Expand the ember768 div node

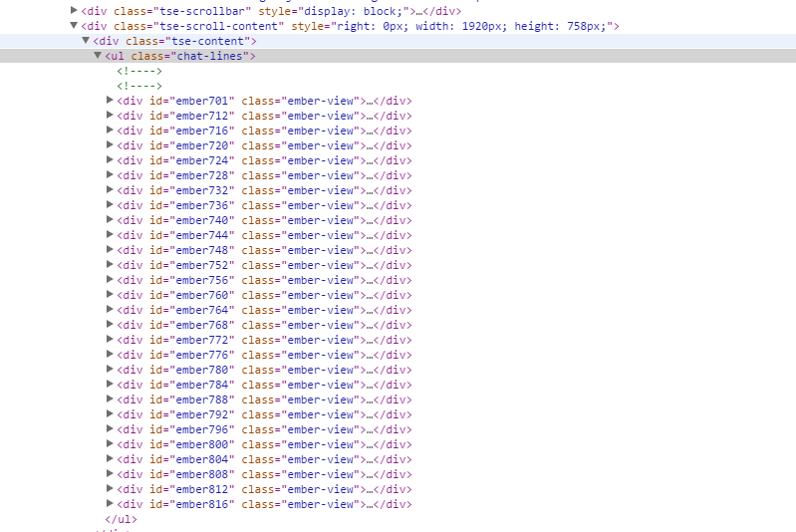coord(110,324)
